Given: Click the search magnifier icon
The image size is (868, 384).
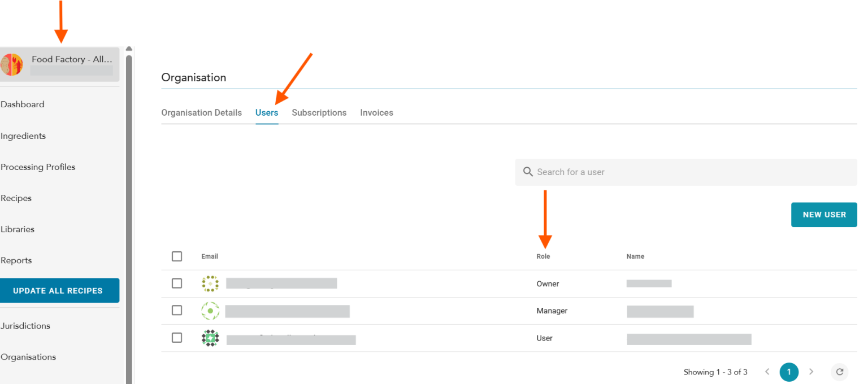Looking at the screenshot, I should [x=528, y=172].
